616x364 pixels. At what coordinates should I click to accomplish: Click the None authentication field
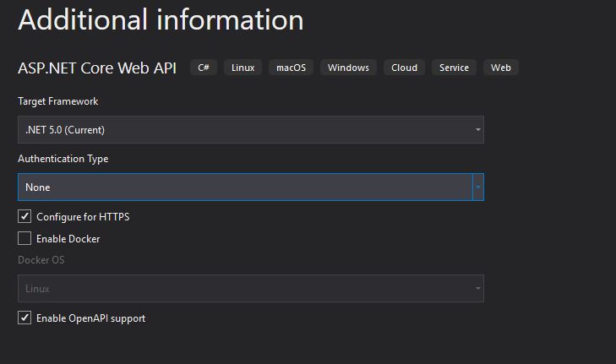(x=245, y=187)
